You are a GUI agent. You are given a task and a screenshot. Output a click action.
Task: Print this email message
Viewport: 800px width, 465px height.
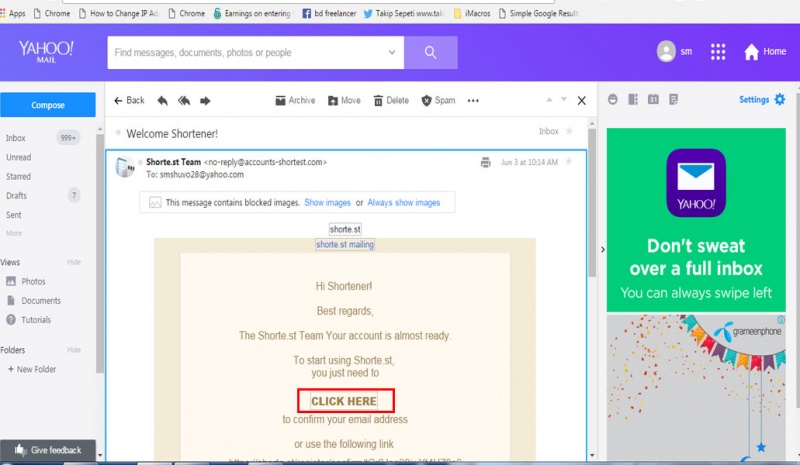485,162
